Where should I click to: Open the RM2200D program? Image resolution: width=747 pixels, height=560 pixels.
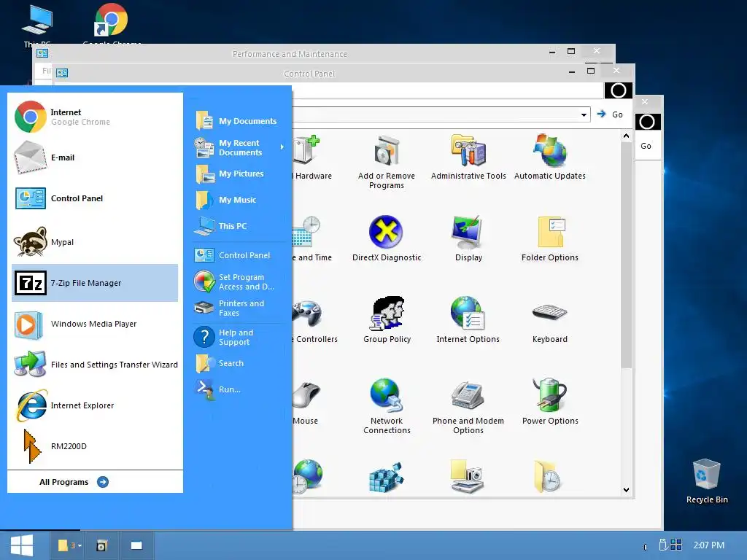(x=95, y=446)
